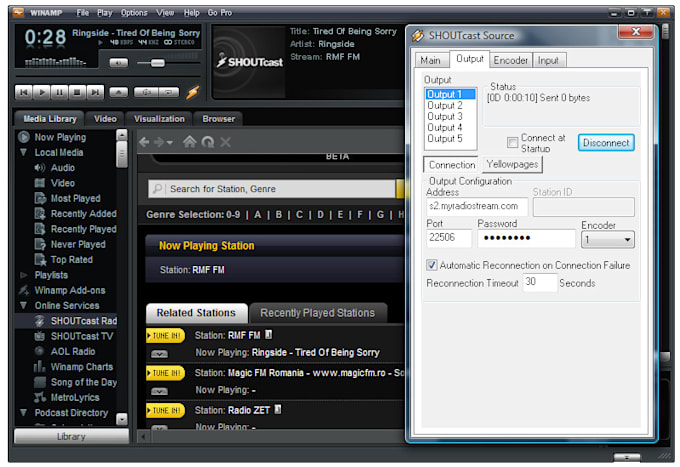Refresh the browser page
This screenshot has height=467, width=680.
(x=208, y=142)
